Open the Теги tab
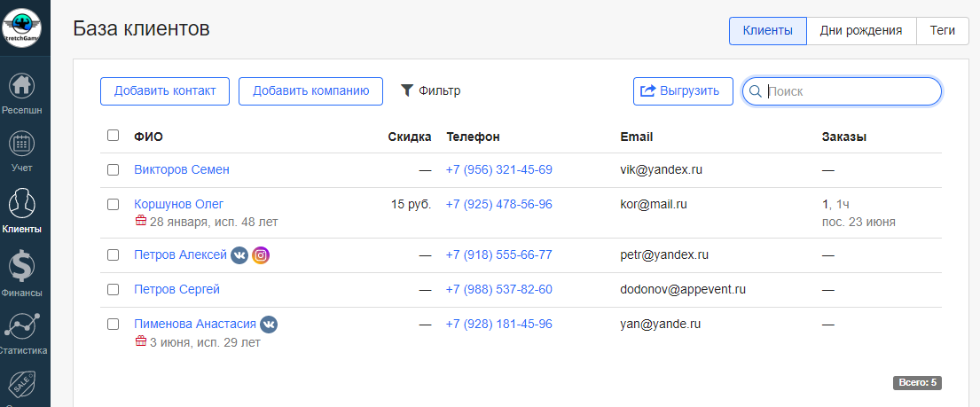980x407 pixels. tap(942, 30)
